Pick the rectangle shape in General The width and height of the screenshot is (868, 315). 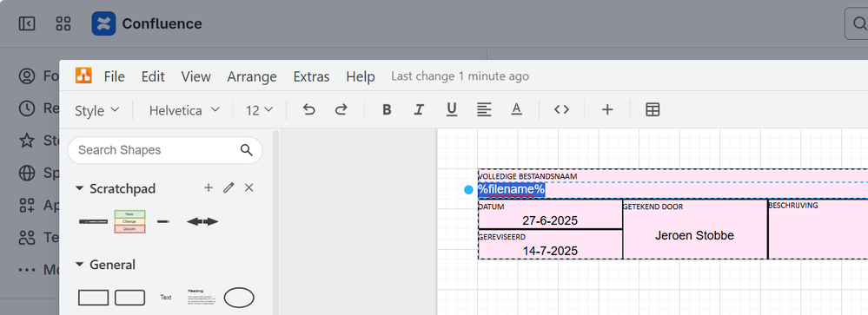(94, 298)
